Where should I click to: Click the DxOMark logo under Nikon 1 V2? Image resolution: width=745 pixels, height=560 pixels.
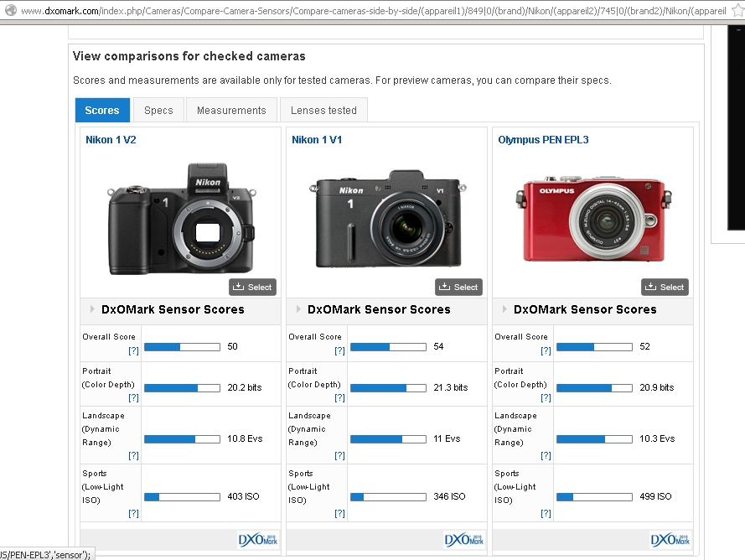[258, 540]
